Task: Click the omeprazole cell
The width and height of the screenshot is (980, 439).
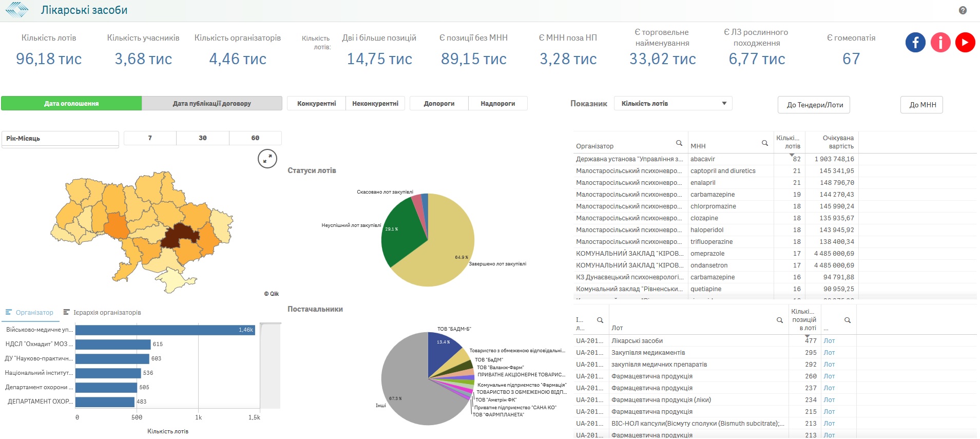Action: coord(730,254)
